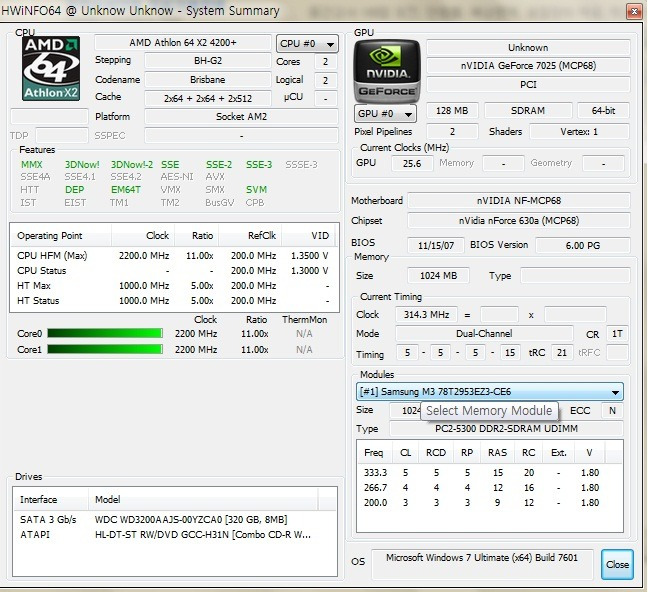The image size is (648, 592).
Task: Click the Dual-Channel mode field
Action: tap(484, 333)
